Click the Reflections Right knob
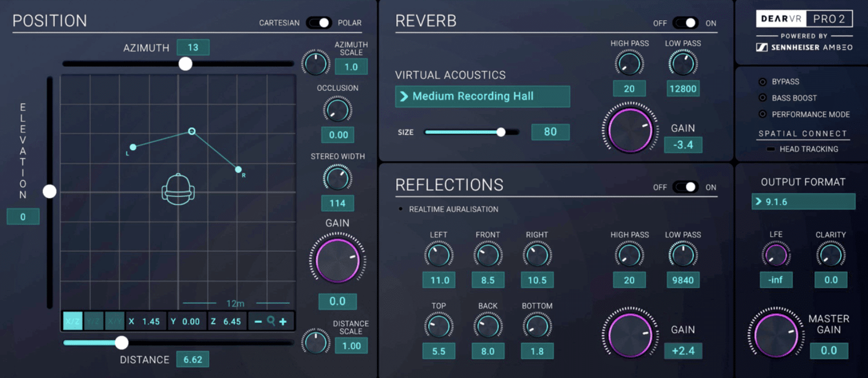The width and height of the screenshot is (868, 378). click(537, 255)
